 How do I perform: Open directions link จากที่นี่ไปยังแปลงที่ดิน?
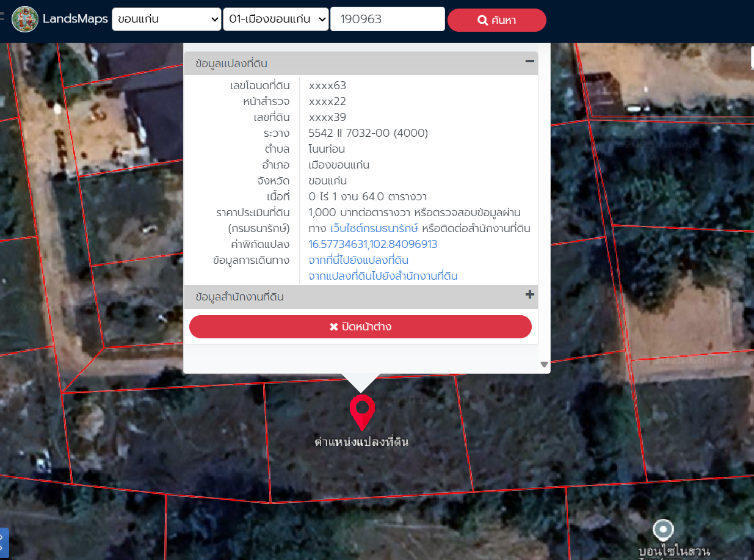(x=358, y=260)
